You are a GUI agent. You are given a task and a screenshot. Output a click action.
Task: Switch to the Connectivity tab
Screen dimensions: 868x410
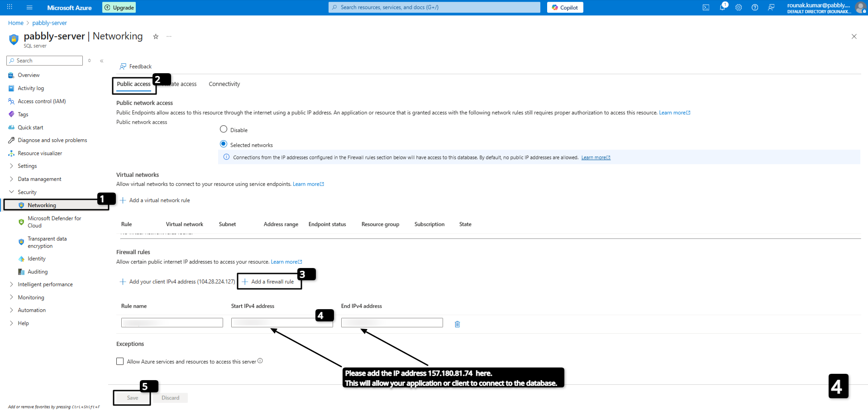coord(224,84)
